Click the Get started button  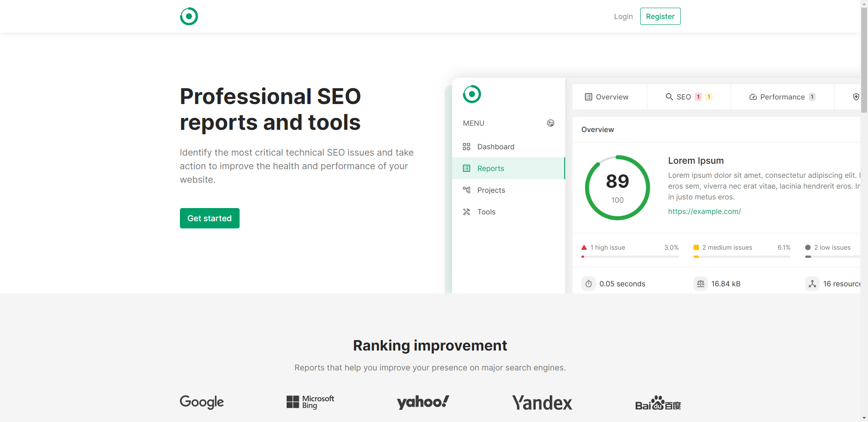click(x=210, y=218)
